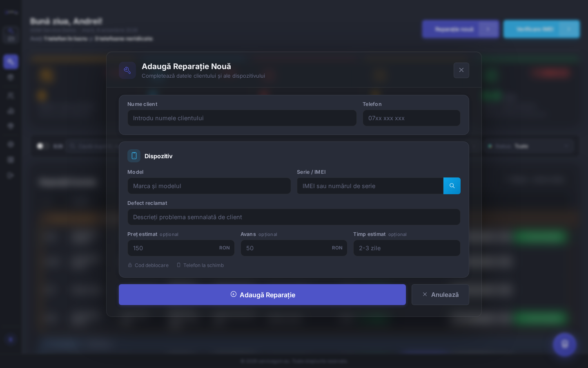Click the Nume client input field

pos(242,118)
